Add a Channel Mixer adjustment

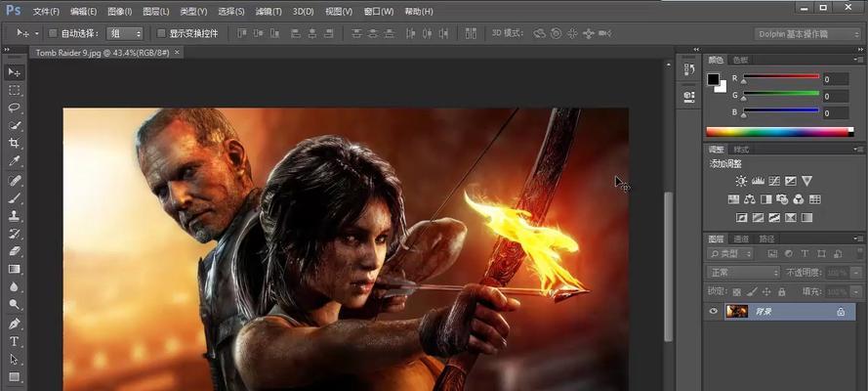pos(799,199)
